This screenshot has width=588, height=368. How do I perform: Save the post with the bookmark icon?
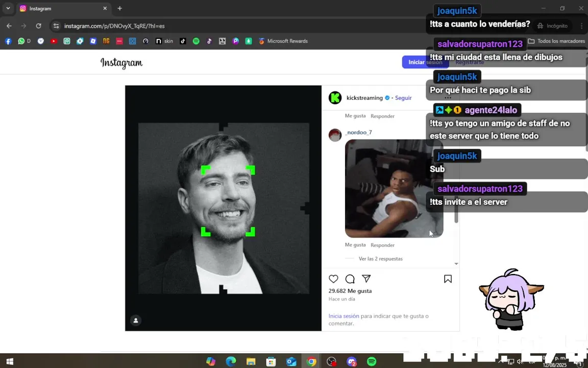pyautogui.click(x=448, y=279)
